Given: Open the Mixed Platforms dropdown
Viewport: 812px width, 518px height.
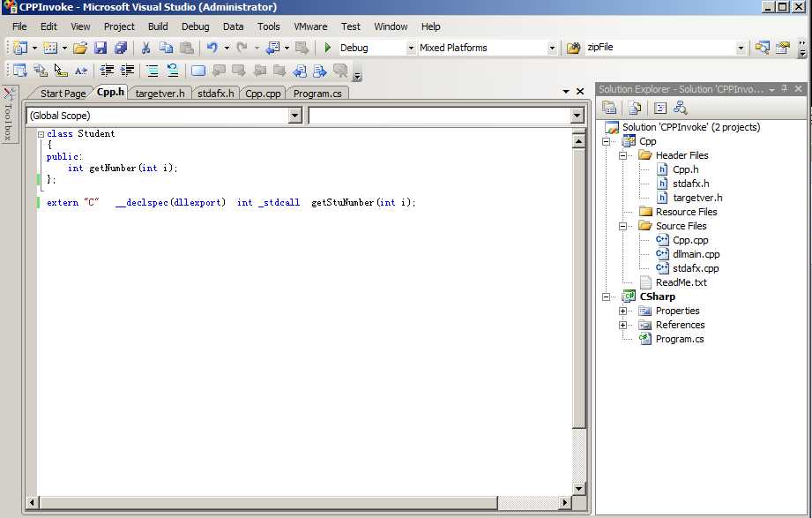Looking at the screenshot, I should point(552,48).
